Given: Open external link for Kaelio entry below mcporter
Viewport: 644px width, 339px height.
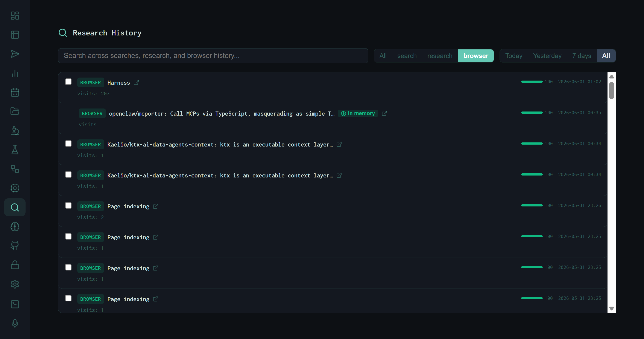Looking at the screenshot, I should point(339,144).
